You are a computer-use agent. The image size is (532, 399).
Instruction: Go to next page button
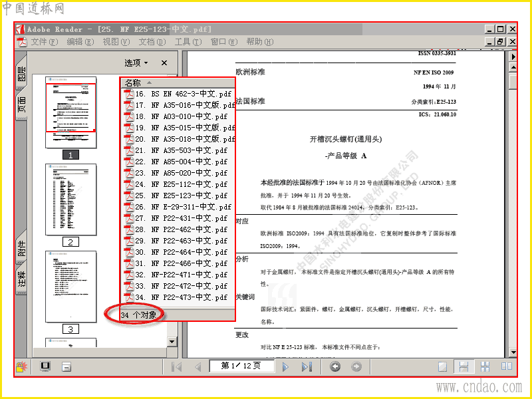(x=285, y=367)
